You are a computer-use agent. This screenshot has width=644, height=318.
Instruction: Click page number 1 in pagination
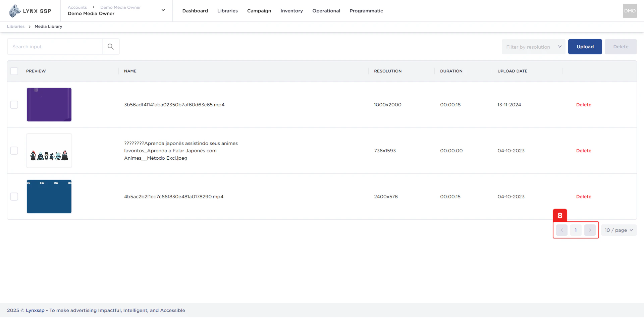pyautogui.click(x=576, y=230)
